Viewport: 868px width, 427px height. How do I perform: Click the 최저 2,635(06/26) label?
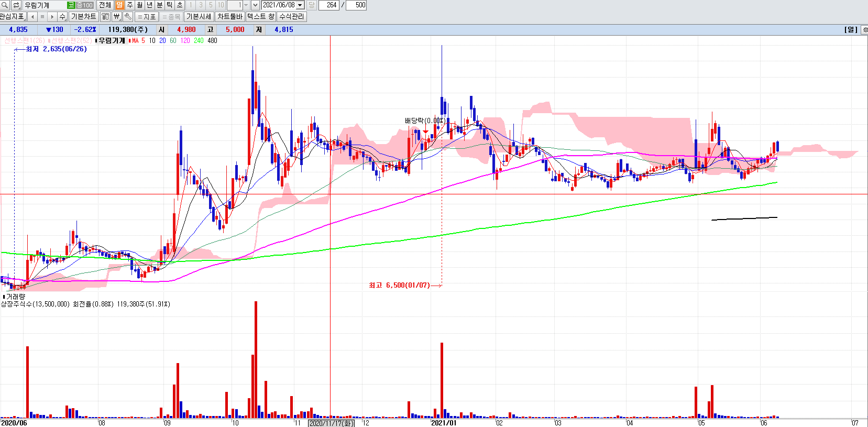(57, 49)
